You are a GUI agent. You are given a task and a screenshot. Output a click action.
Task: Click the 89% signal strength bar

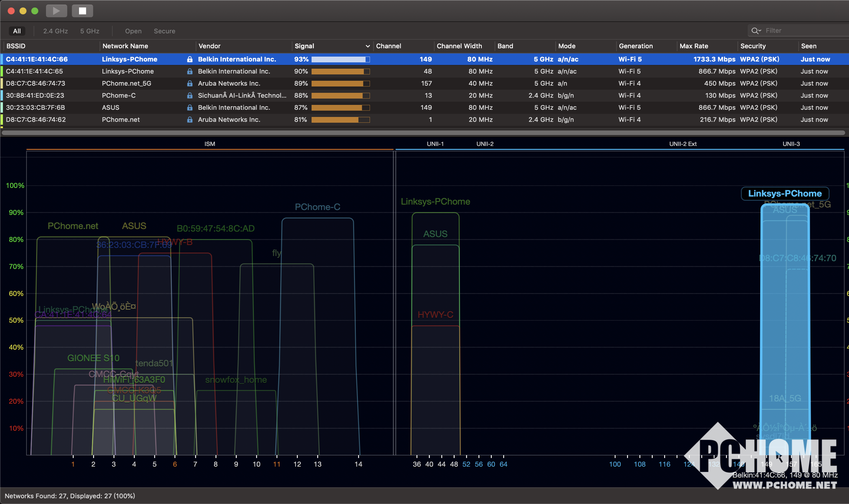pos(341,84)
